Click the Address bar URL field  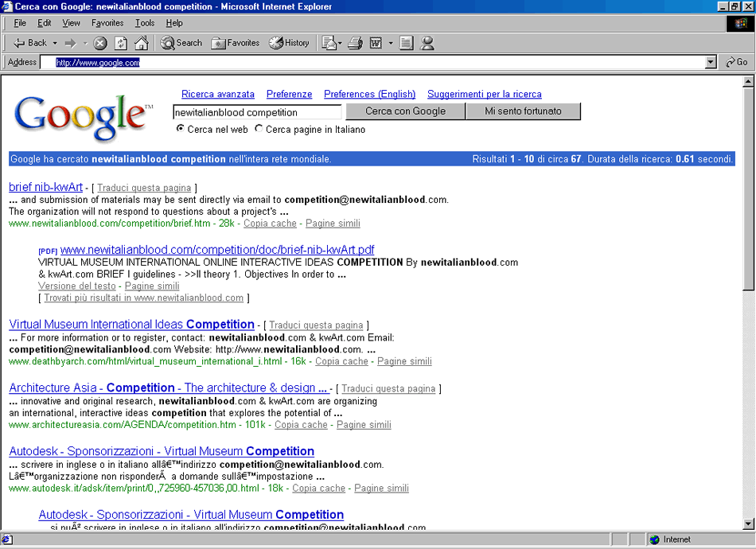(373, 62)
